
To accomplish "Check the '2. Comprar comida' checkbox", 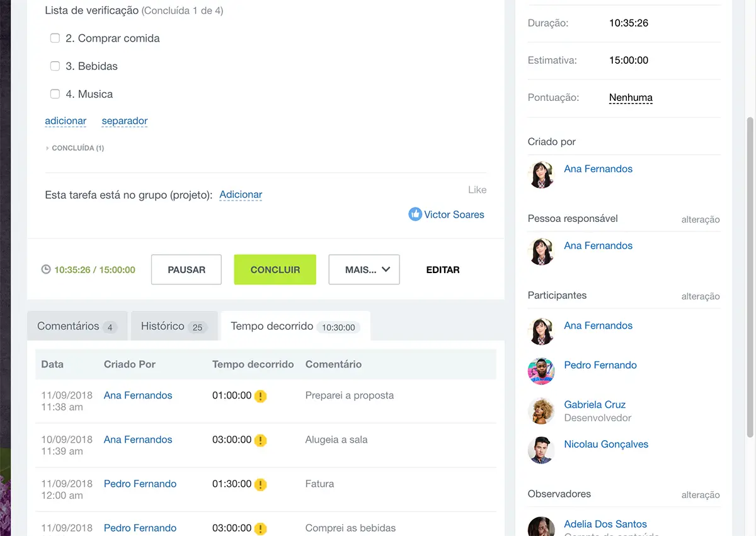I will (x=55, y=38).
